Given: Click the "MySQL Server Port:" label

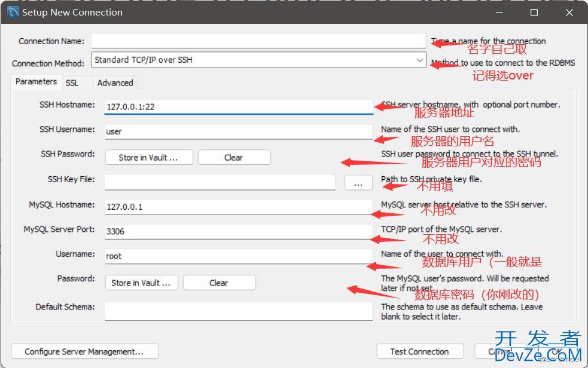Looking at the screenshot, I should [x=59, y=229].
